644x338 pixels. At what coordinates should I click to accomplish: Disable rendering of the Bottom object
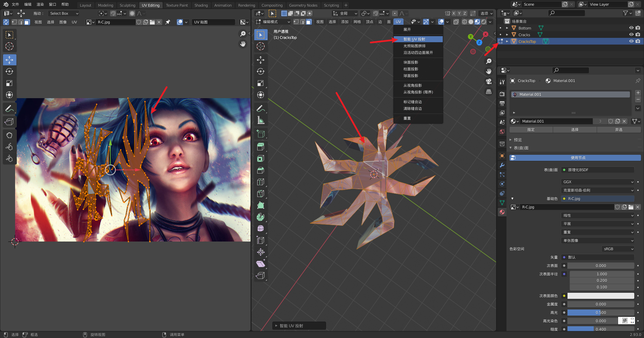coord(638,28)
